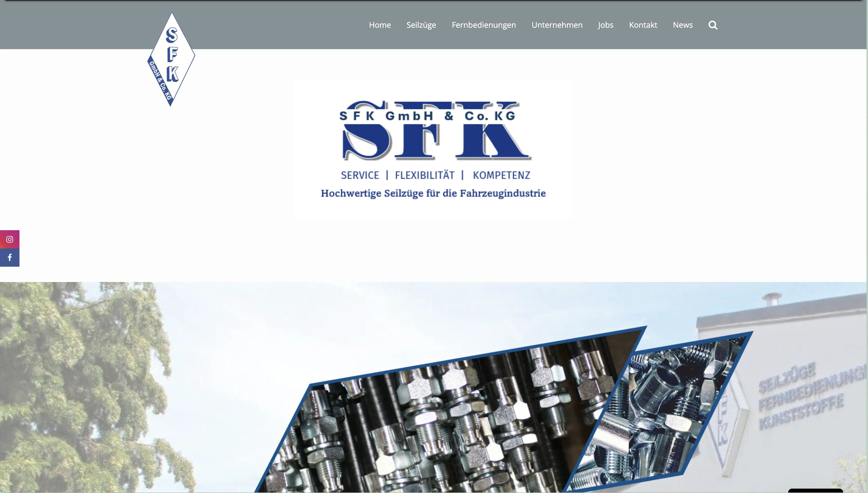Open the Jobs page

[x=606, y=25]
